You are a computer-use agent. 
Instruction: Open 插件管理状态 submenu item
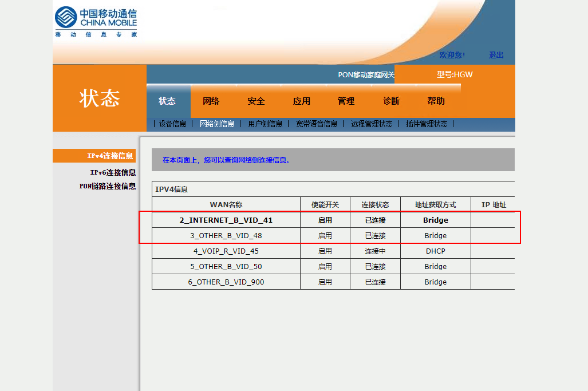coord(427,124)
